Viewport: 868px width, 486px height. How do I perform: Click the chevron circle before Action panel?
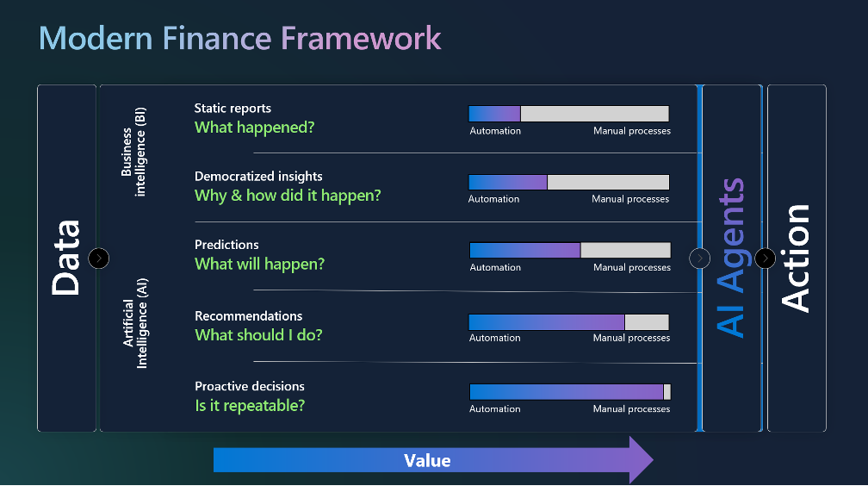click(x=765, y=259)
